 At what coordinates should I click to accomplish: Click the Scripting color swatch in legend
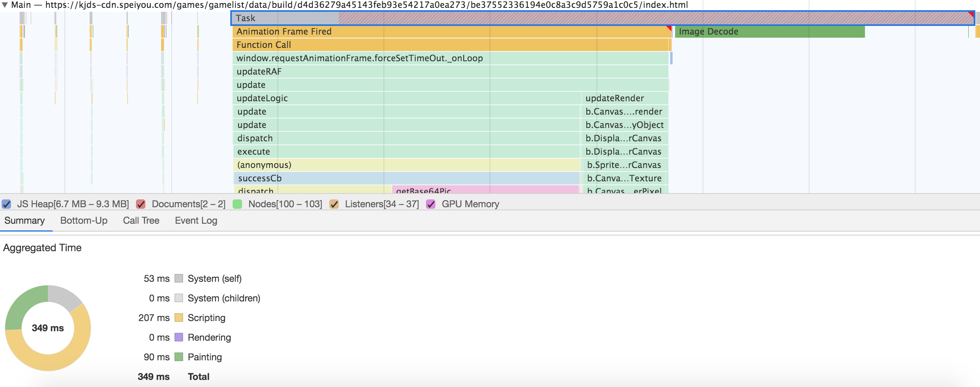tap(179, 318)
